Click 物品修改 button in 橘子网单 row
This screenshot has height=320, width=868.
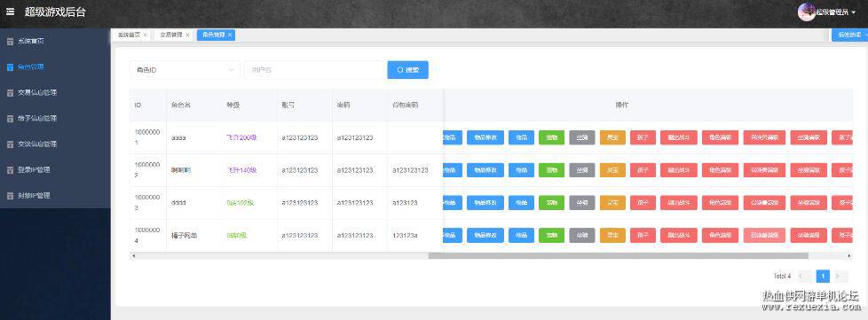pyautogui.click(x=485, y=236)
